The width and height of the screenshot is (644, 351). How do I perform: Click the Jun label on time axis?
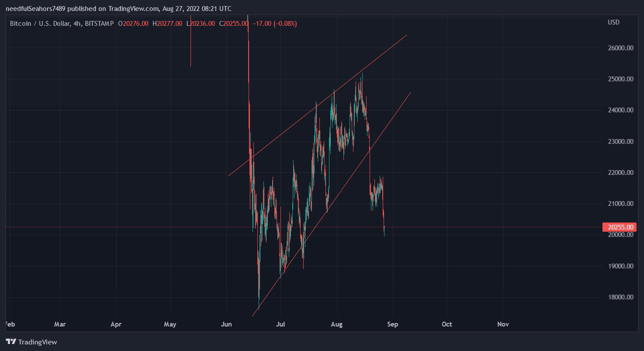click(x=227, y=324)
